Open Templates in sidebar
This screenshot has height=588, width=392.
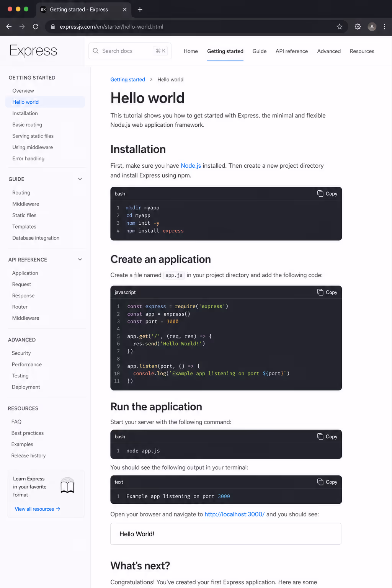[x=24, y=227]
